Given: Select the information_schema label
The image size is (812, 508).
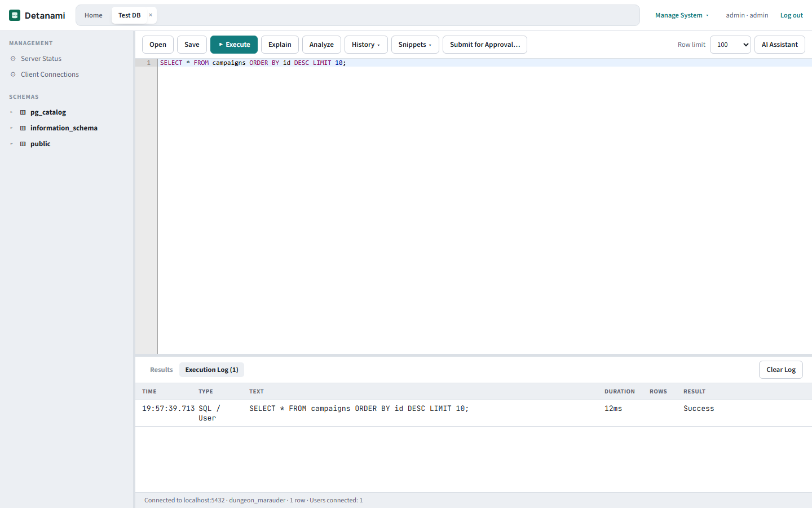Looking at the screenshot, I should point(64,128).
